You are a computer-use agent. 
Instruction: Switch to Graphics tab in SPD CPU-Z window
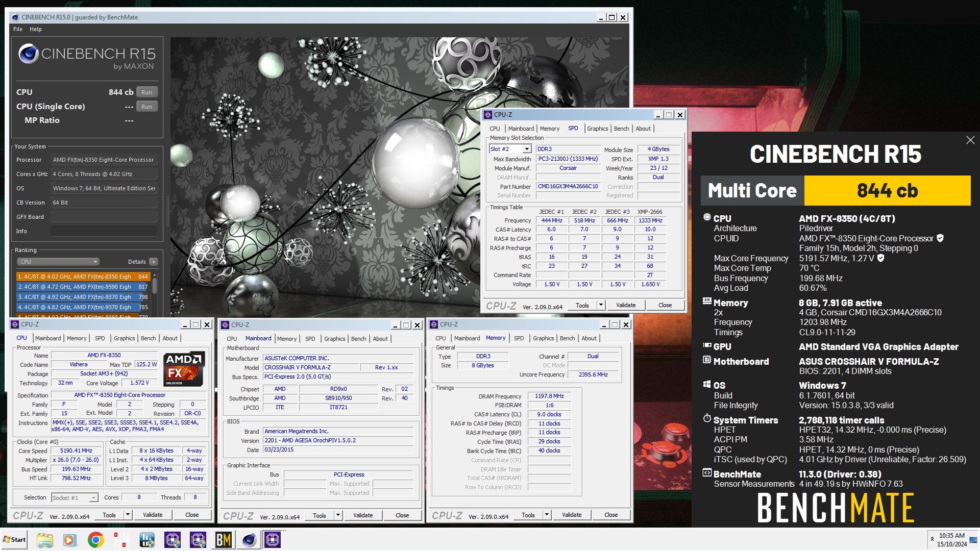pyautogui.click(x=597, y=129)
